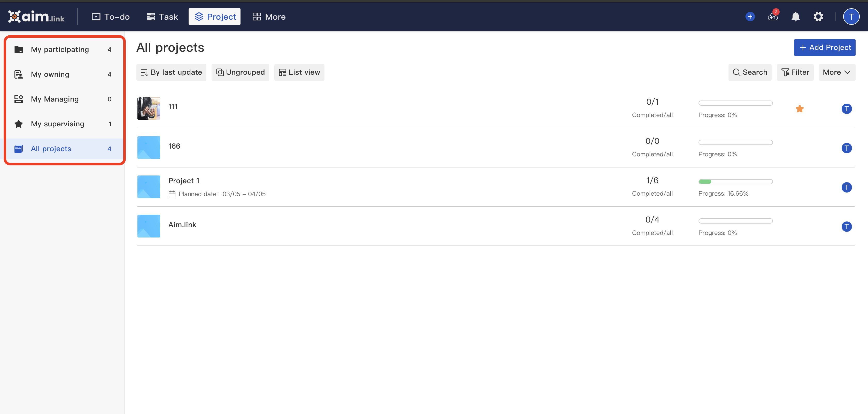Click the aim.link logo
This screenshot has height=414, width=868.
[36, 16]
